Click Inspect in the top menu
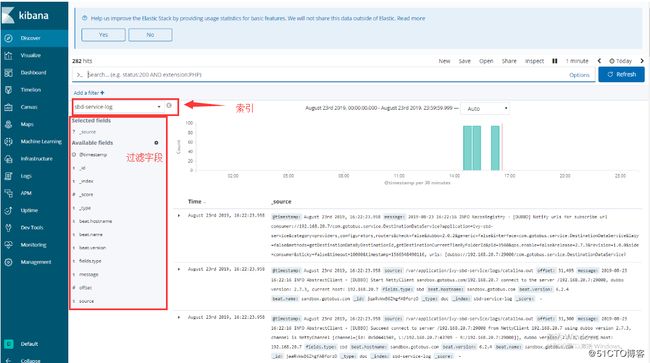 pos(534,61)
